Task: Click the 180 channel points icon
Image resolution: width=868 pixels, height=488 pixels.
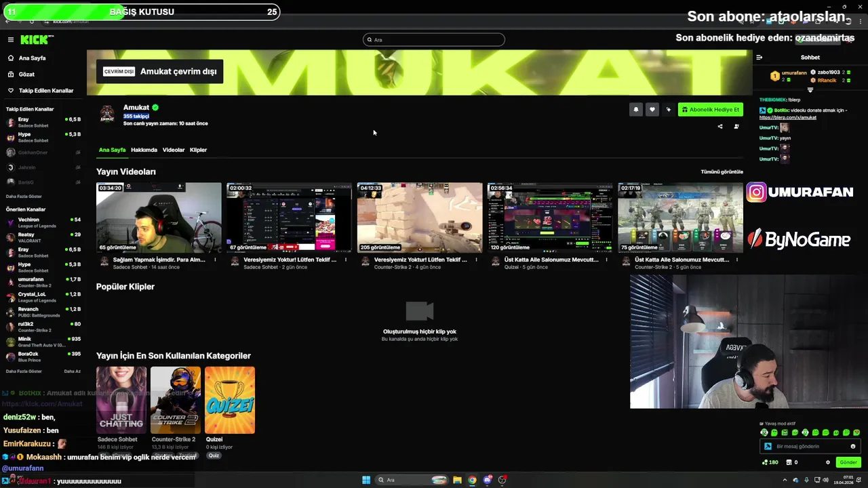Action: [770, 463]
